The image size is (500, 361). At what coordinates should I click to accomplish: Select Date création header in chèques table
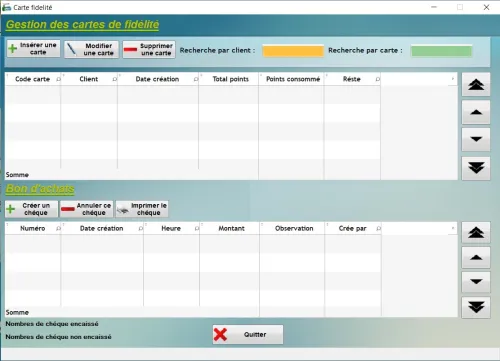pyautogui.click(x=101, y=228)
